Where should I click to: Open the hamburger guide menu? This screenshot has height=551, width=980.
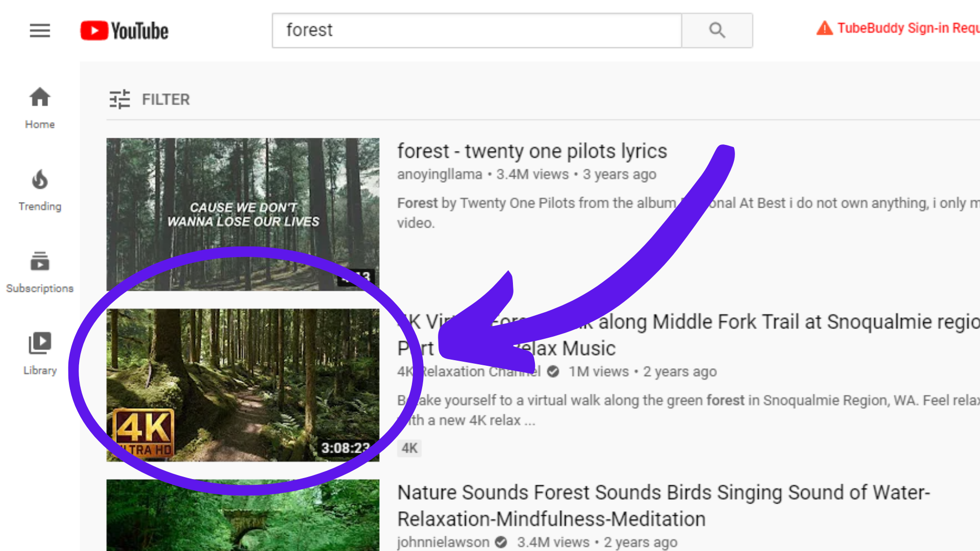pos(40,31)
